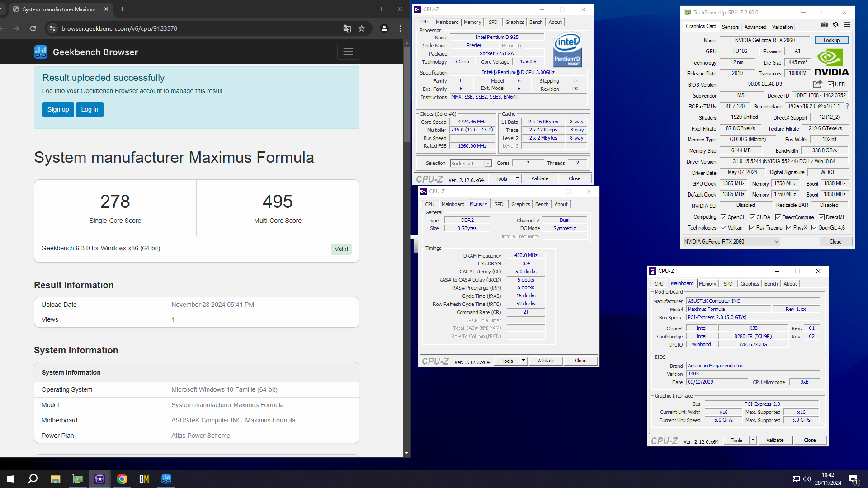868x488 pixels.
Task: Reload the Geekbench page
Action: pyautogui.click(x=33, y=28)
